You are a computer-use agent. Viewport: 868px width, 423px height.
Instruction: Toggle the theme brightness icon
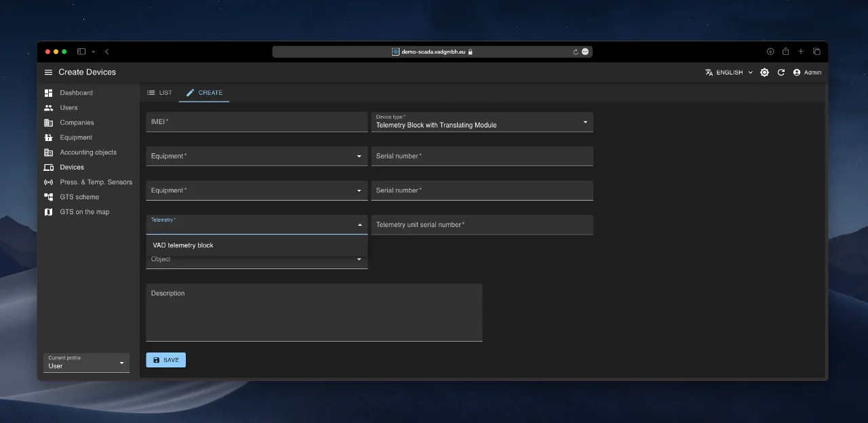tap(764, 73)
